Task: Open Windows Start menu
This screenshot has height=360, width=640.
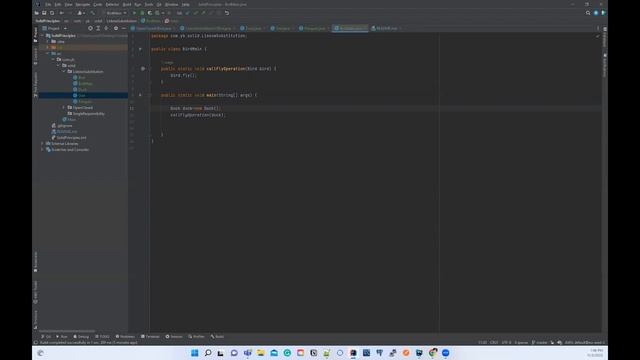Action: [195, 353]
